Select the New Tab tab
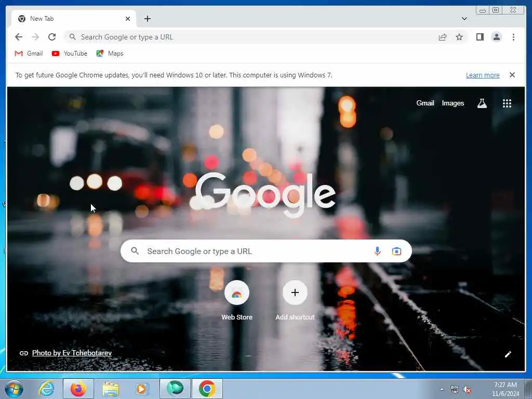 coord(74,19)
